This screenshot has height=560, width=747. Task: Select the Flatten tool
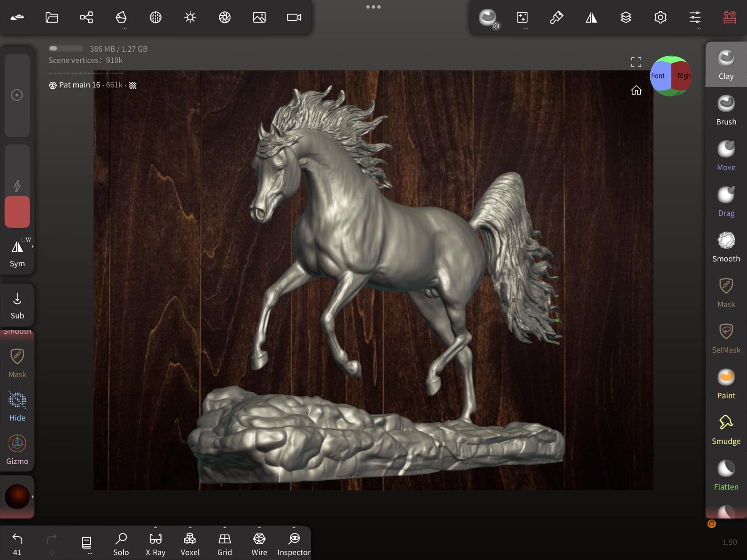pos(726,475)
